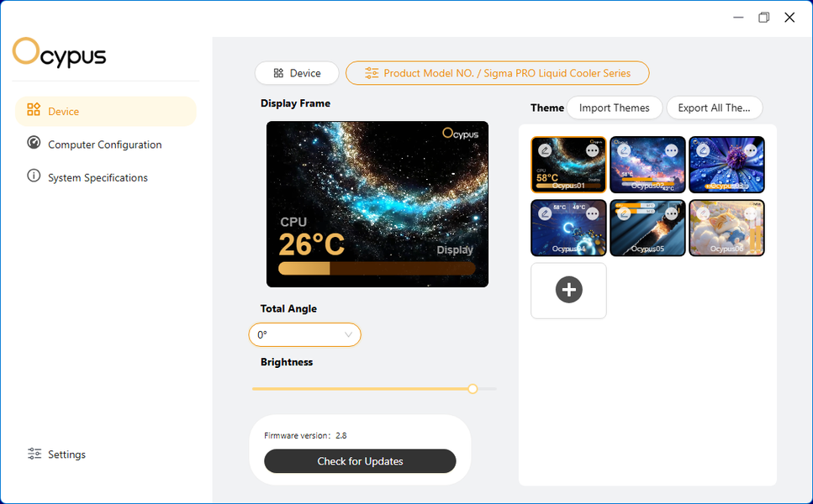Click the Theme heading label
The width and height of the screenshot is (813, 504).
click(x=547, y=108)
